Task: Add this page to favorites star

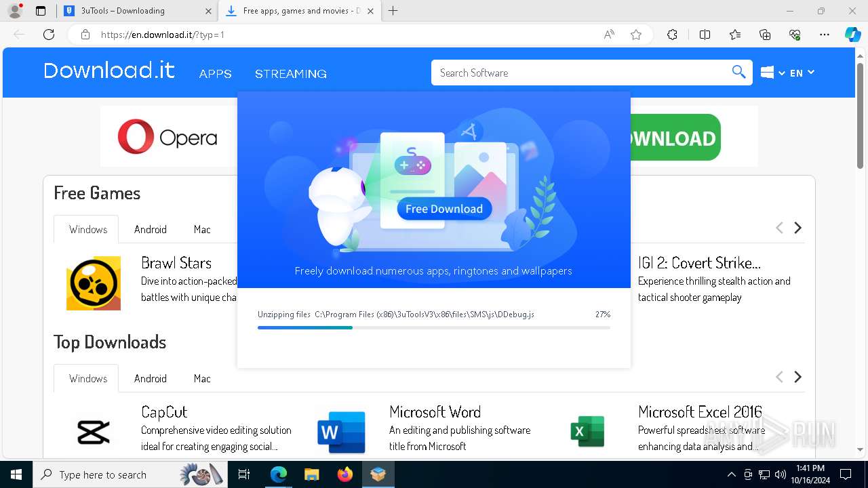Action: 636,35
